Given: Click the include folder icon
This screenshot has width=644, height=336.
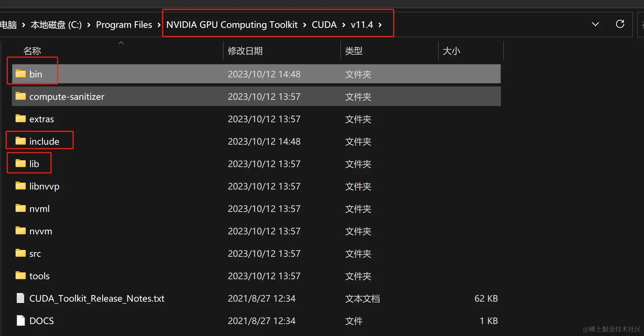Looking at the screenshot, I should [21, 141].
